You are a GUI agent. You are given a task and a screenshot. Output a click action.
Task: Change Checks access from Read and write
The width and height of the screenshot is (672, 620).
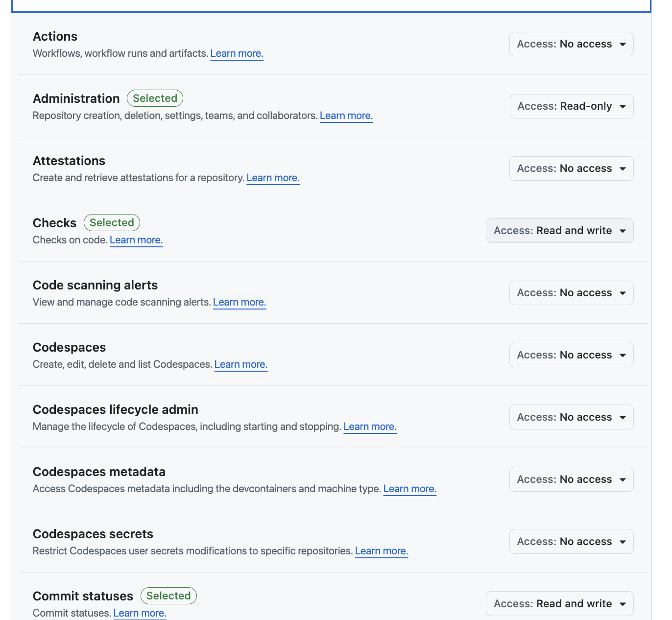(x=559, y=231)
